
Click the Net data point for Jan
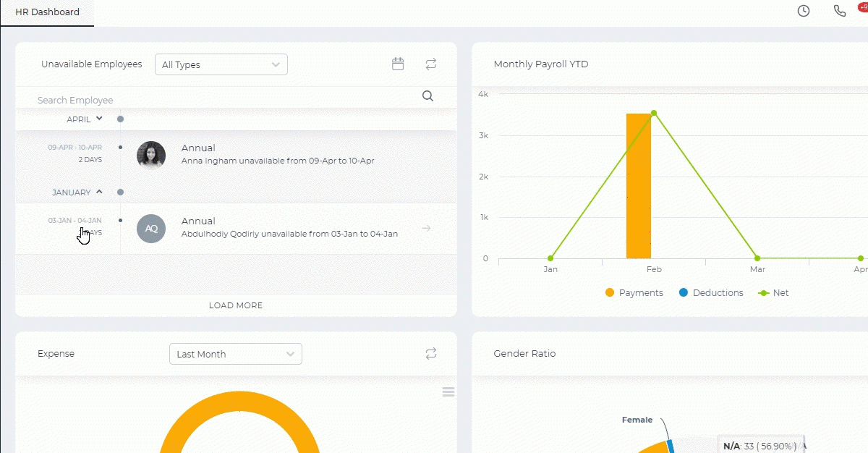pos(550,258)
